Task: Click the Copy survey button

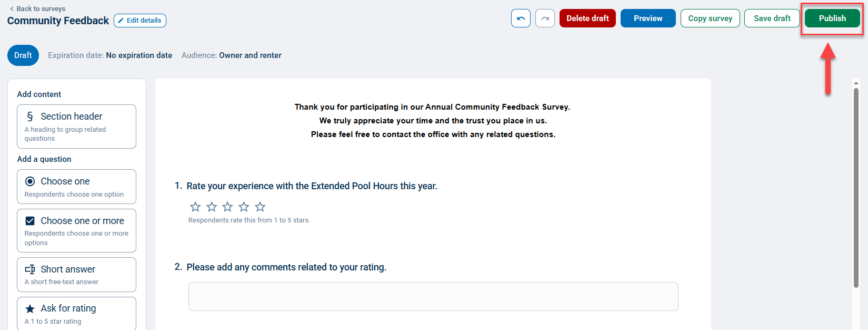Action: pyautogui.click(x=710, y=18)
